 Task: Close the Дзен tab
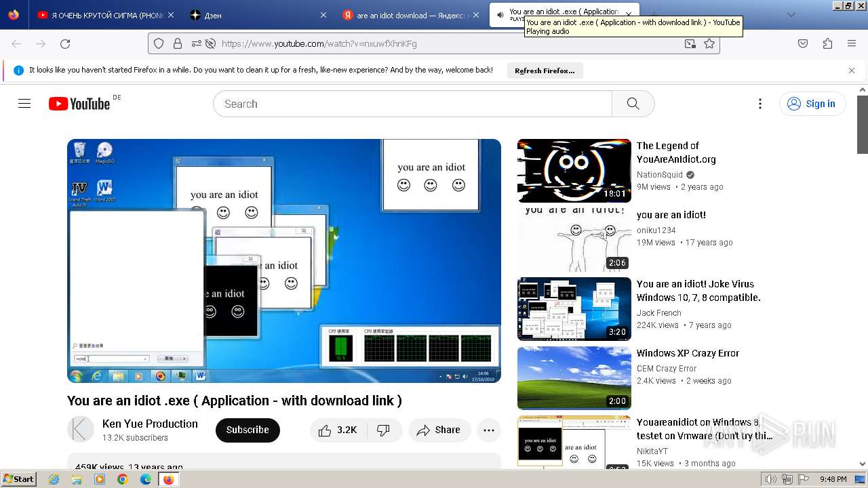coord(323,15)
